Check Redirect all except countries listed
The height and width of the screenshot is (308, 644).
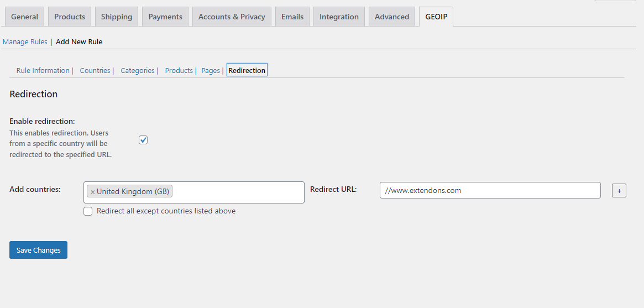tap(88, 211)
